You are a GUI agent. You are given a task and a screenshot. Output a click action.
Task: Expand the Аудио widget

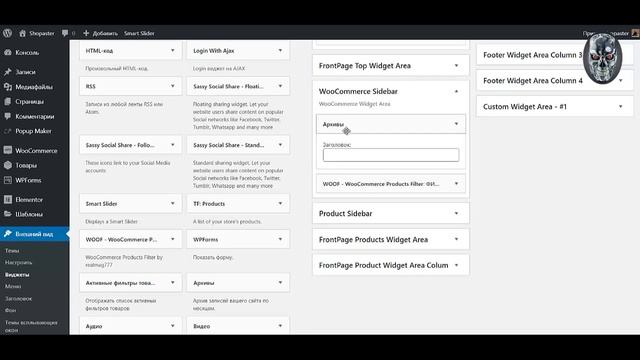coord(173,326)
